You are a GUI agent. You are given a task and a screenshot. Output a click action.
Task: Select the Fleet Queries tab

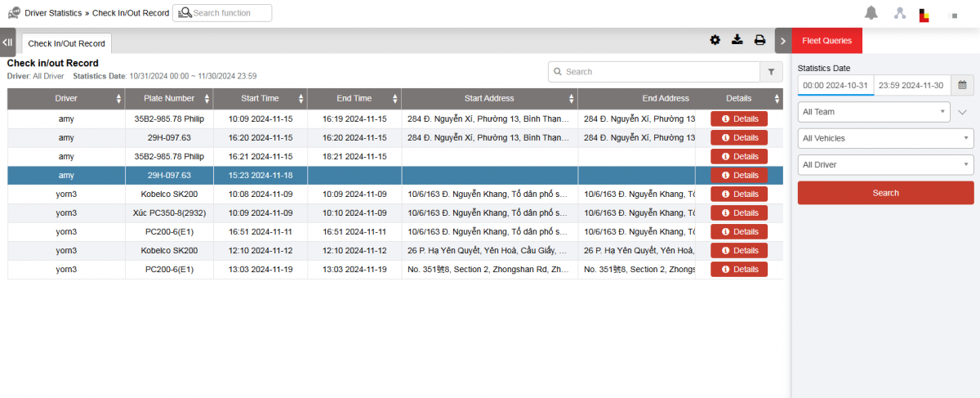click(x=826, y=40)
